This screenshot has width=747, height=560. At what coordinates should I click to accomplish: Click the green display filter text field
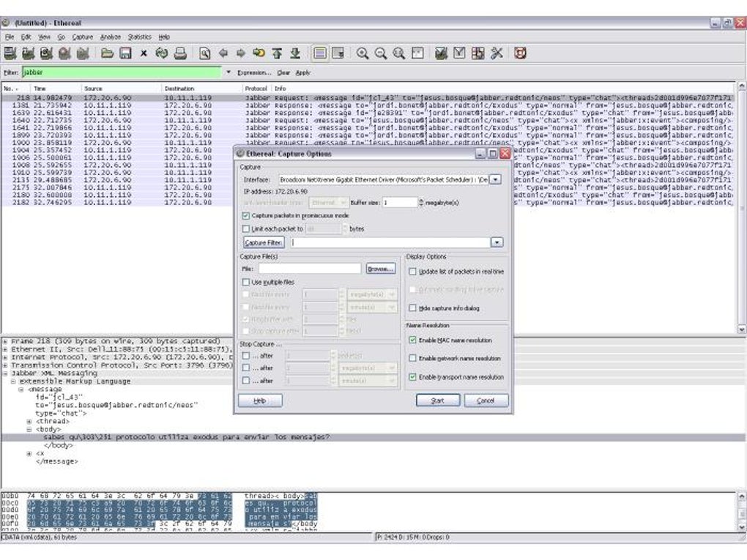121,72
